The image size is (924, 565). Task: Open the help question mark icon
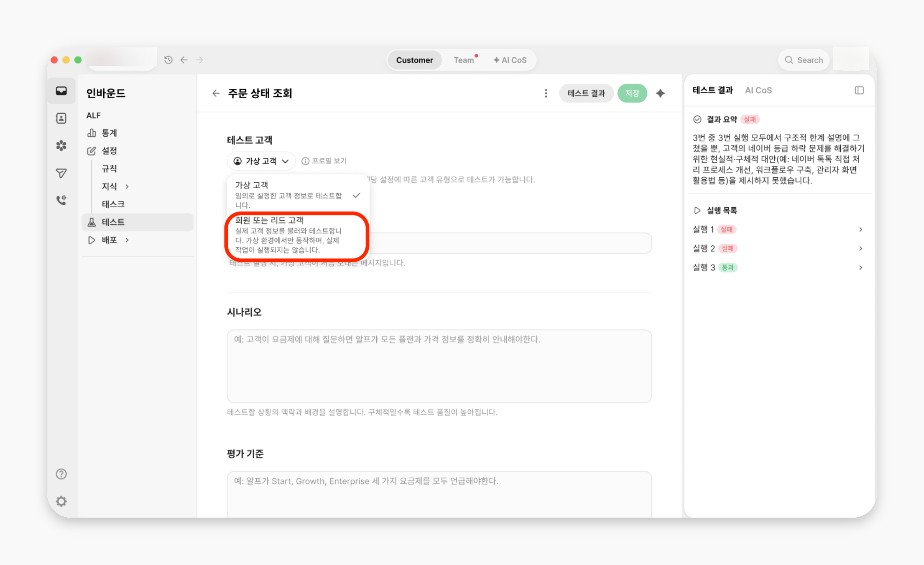[61, 474]
